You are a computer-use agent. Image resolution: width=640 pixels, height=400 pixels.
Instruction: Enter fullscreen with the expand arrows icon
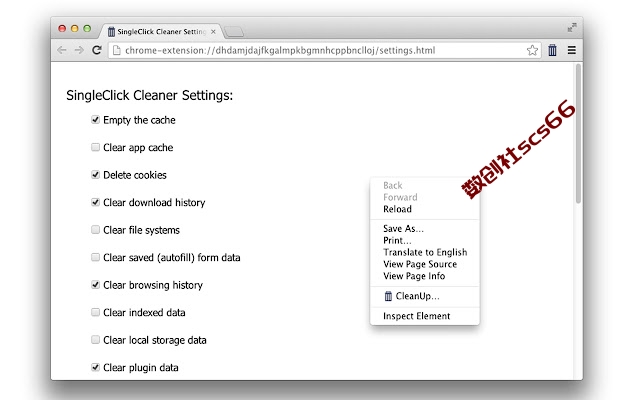pyautogui.click(x=572, y=27)
